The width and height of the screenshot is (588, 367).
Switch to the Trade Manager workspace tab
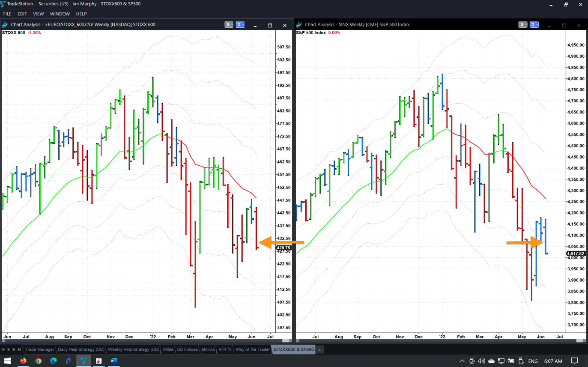tap(39, 349)
